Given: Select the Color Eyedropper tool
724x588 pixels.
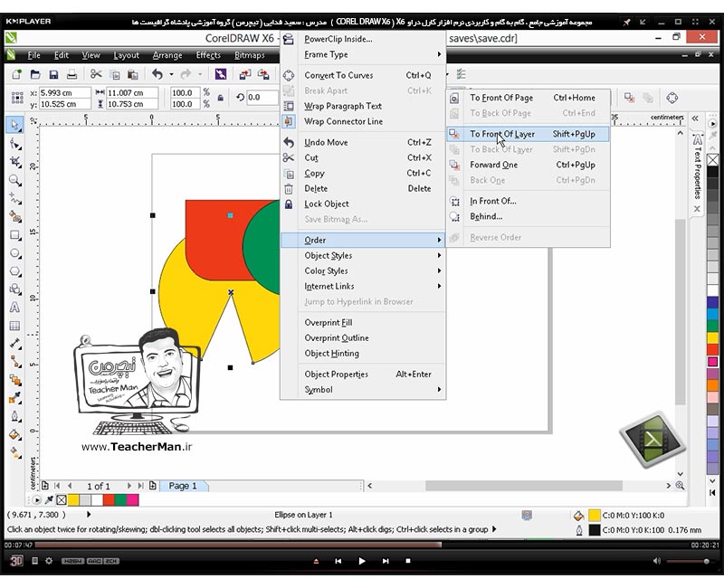Looking at the screenshot, I should click(14, 397).
